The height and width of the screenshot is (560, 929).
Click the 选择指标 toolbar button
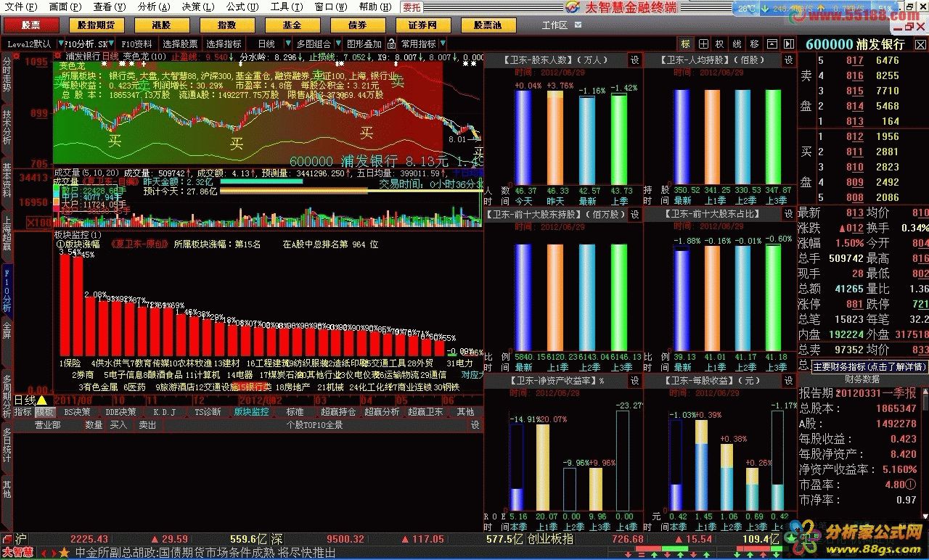click(x=224, y=44)
